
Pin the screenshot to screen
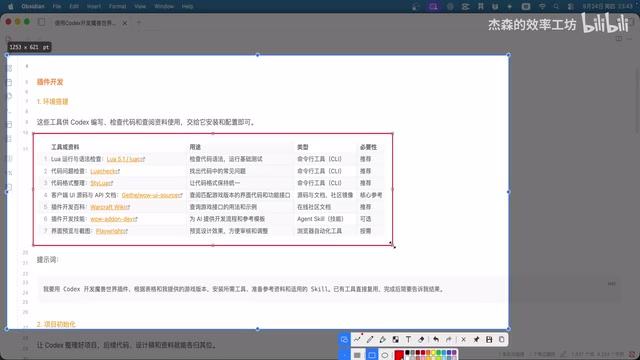[476, 340]
